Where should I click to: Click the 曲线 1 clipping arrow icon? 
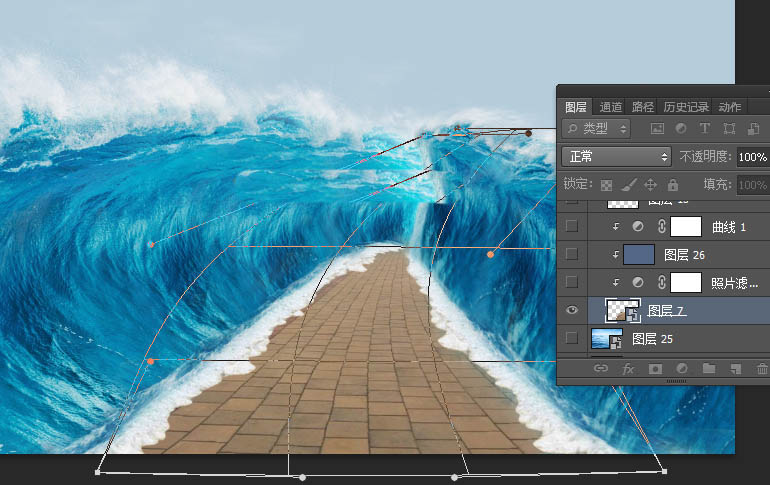pos(615,226)
